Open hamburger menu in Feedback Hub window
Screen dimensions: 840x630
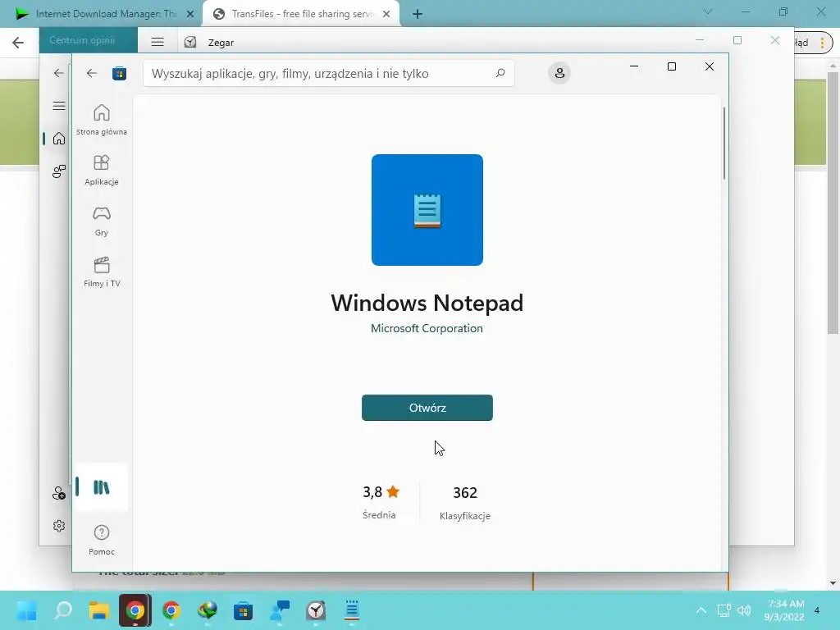point(59,106)
